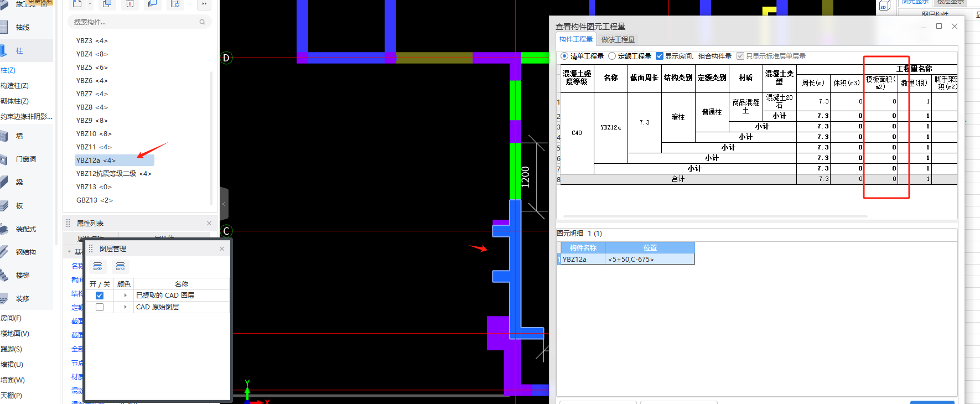This screenshot has height=404, width=980.
Task: Click the blue button at dialog bottom right
Action: tap(932, 402)
